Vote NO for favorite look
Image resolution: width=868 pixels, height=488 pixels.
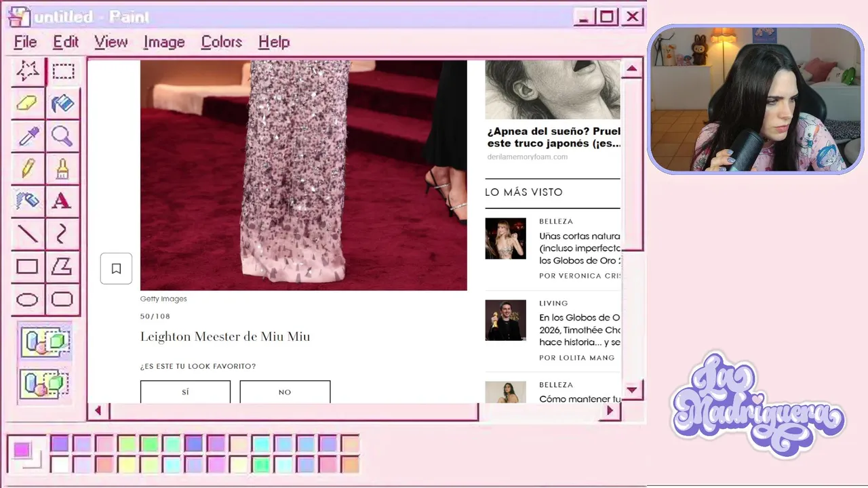[x=285, y=392]
